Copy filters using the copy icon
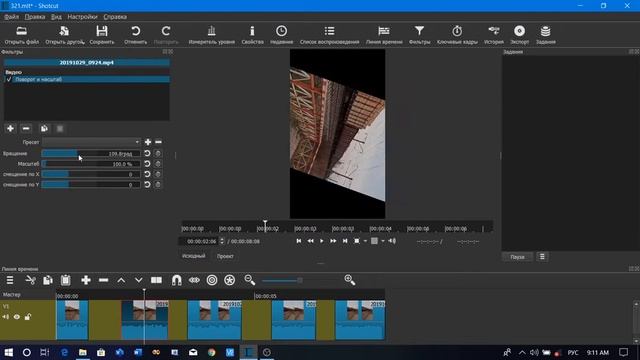640x360 pixels. [x=44, y=129]
